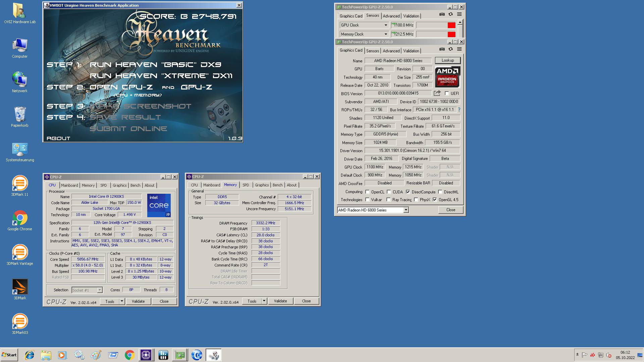Click the refresh icon in the Sensors GPU-Z window
Viewport: 644px width, 362px height.
pos(450,14)
